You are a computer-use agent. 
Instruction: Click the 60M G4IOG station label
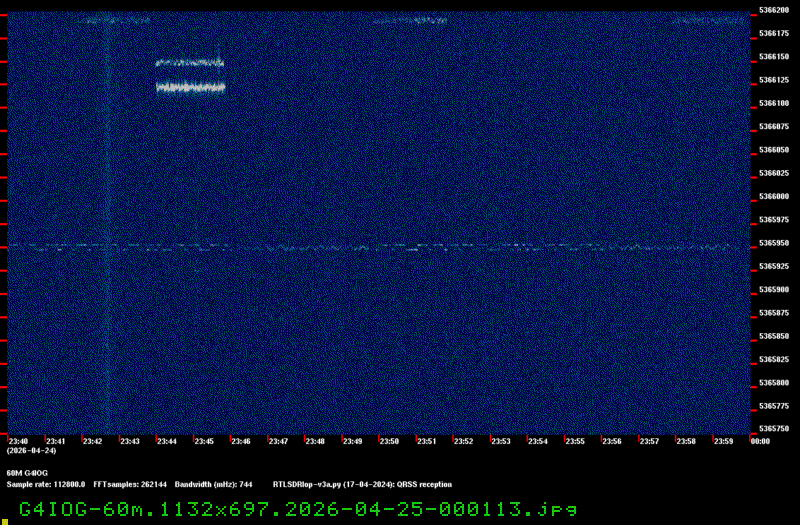28,472
